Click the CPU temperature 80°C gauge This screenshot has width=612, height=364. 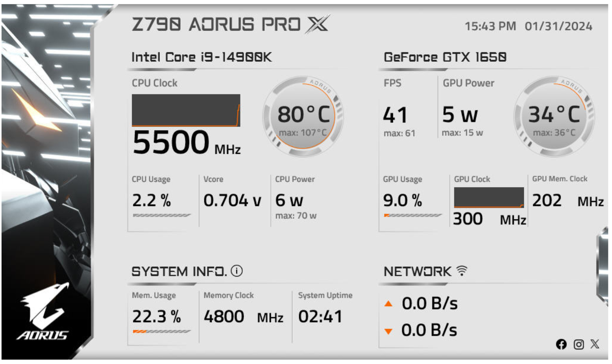coord(303,117)
